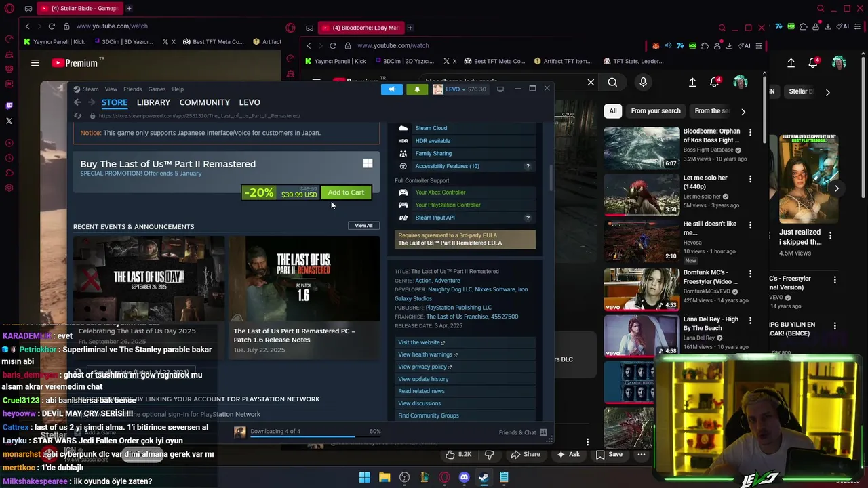Open the LEVO profile tab in Steam
The height and width of the screenshot is (488, 868).
tap(250, 102)
